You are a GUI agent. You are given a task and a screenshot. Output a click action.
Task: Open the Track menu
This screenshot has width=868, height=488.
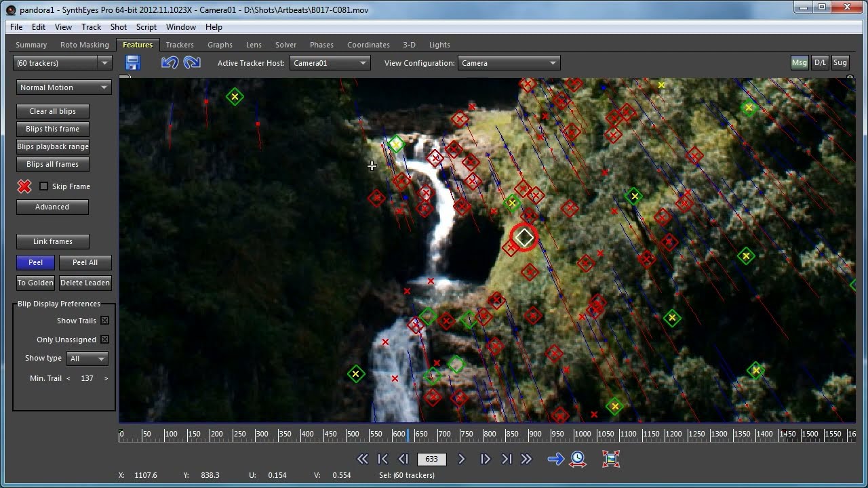click(x=91, y=27)
